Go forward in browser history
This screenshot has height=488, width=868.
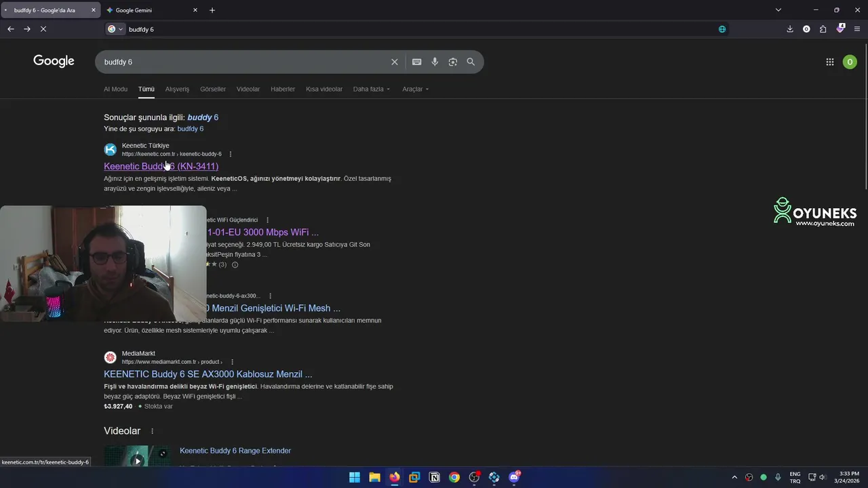[27, 29]
